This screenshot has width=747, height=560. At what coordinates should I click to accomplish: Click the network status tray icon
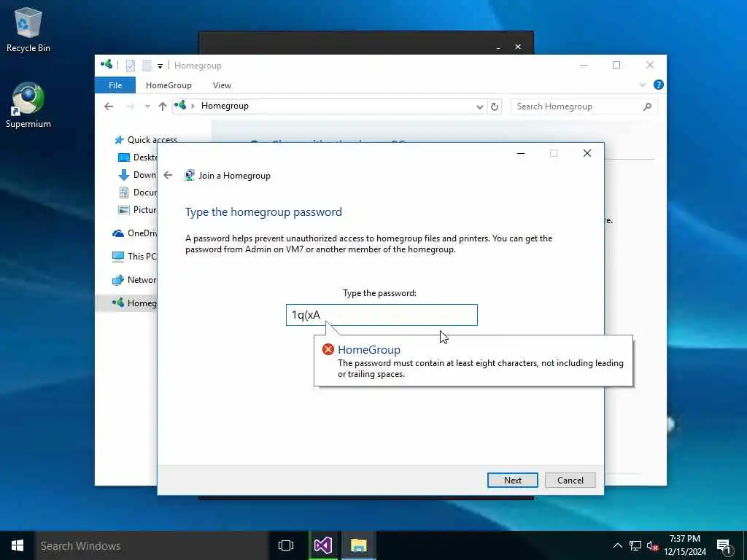pos(635,545)
